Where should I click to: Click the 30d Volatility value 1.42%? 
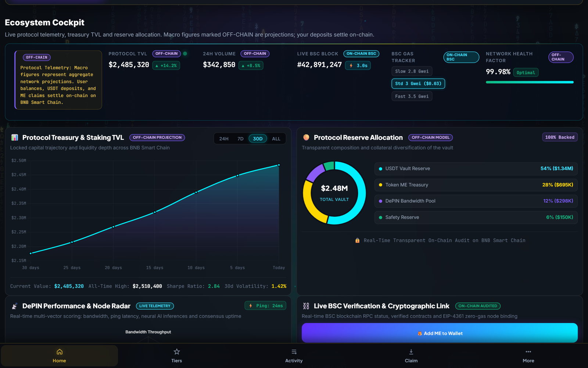pyautogui.click(x=279, y=286)
